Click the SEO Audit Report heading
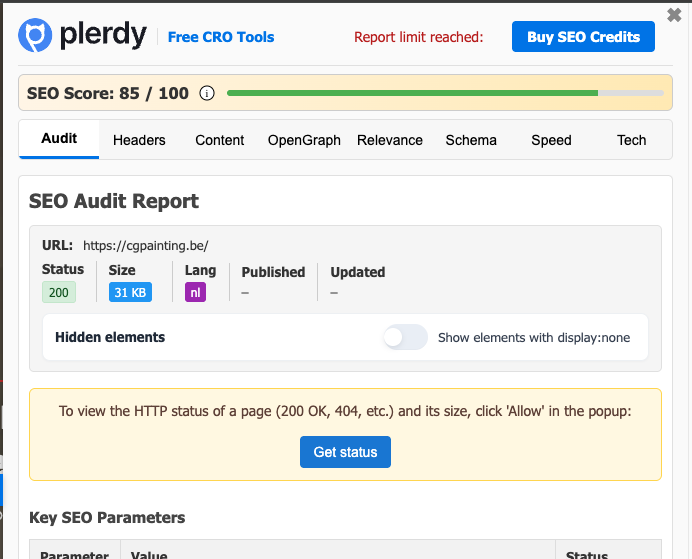The image size is (692, 559). (114, 201)
